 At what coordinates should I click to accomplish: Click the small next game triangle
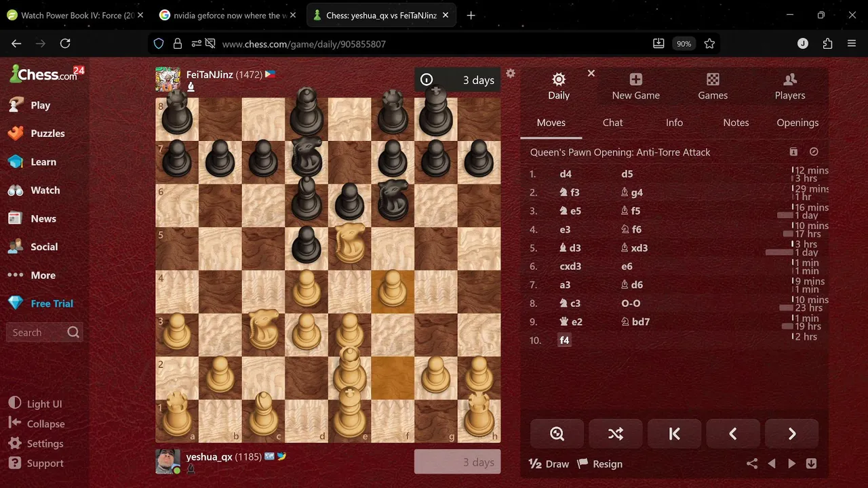click(791, 464)
